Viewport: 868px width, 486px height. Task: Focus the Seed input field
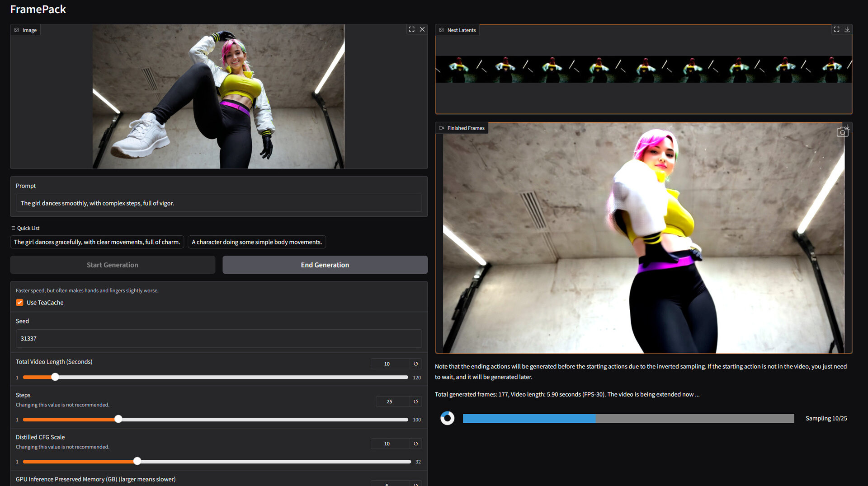218,339
